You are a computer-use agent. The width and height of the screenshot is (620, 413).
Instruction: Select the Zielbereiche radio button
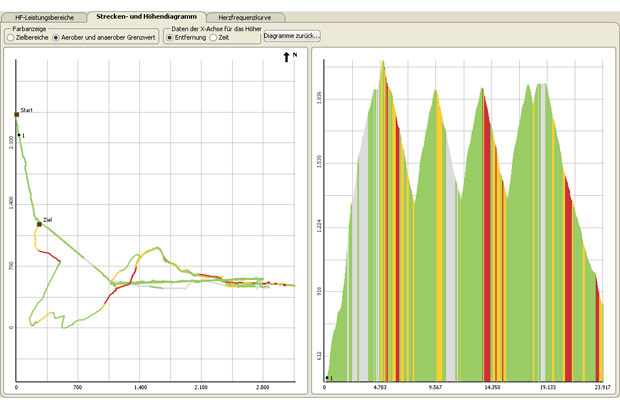(9, 37)
